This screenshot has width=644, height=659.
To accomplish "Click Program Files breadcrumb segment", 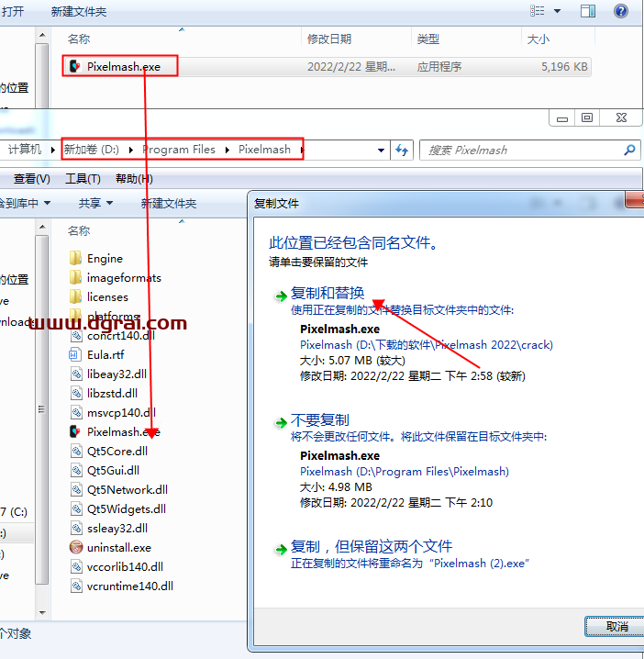I will 179,150.
